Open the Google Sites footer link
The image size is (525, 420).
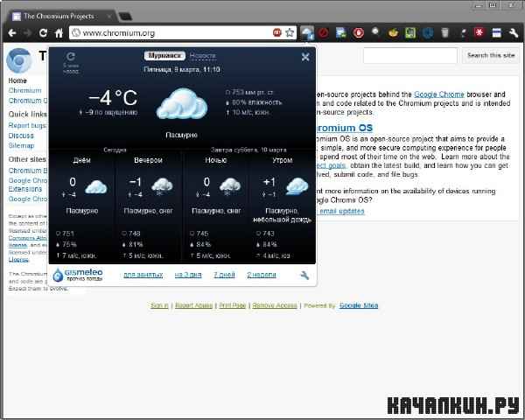tap(359, 305)
